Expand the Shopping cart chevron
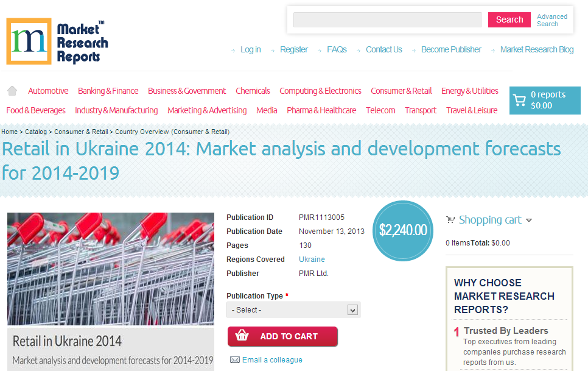Screen dimensions: 588x371 pos(528,221)
